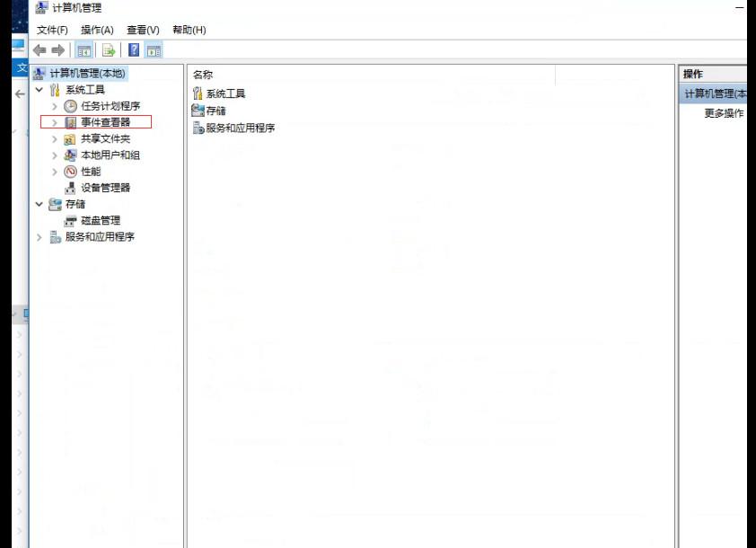Collapse the 存储 tree node
The width and height of the screenshot is (756, 548).
click(x=40, y=204)
